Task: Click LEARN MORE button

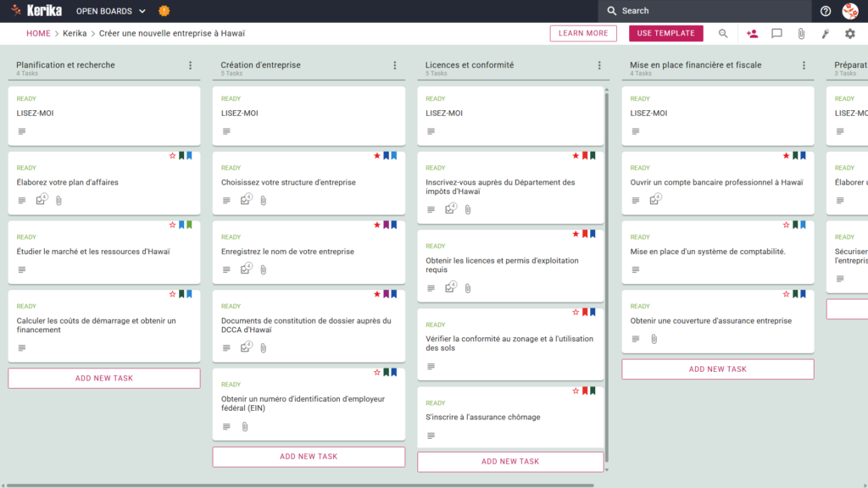Action: (583, 33)
